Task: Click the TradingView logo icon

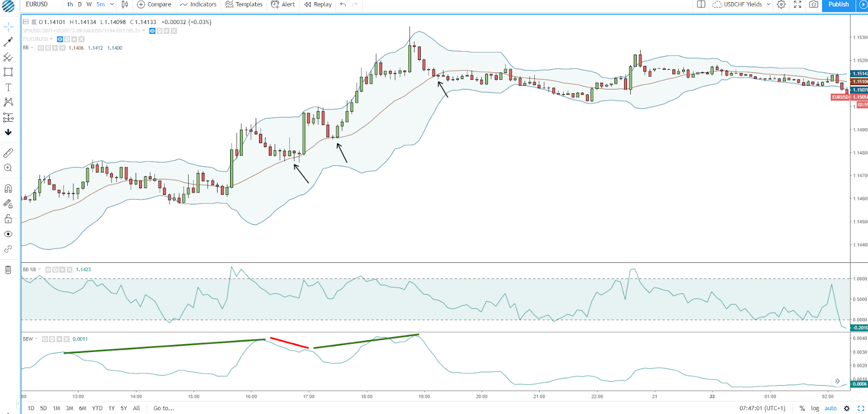Action: [x=8, y=6]
